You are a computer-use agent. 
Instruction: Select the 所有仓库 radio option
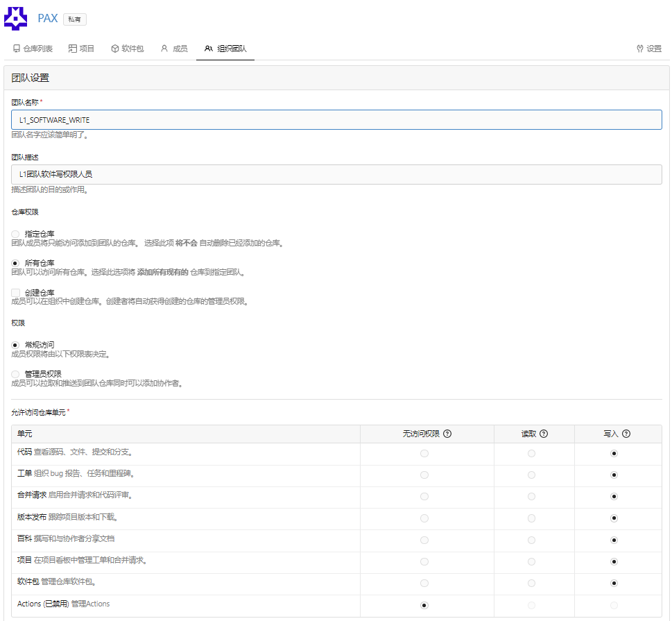pyautogui.click(x=16, y=263)
